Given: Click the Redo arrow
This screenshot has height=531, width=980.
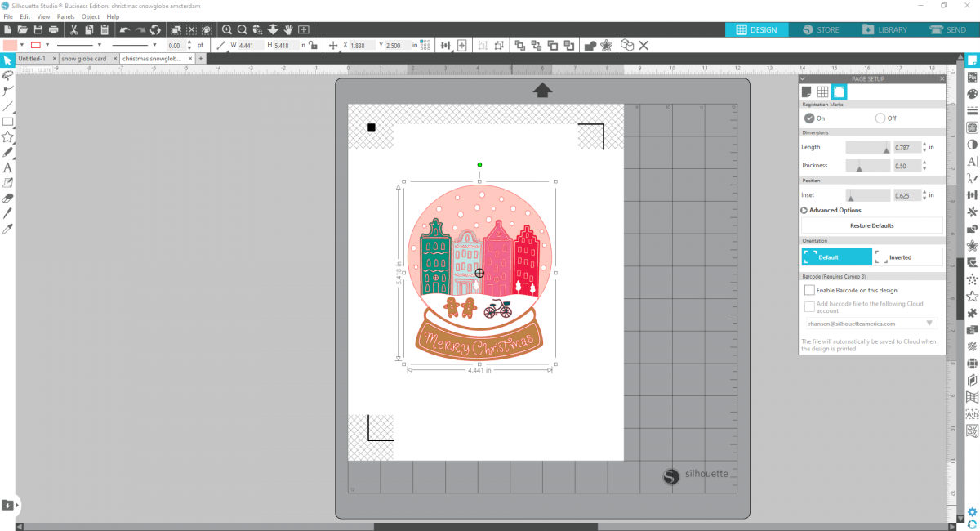Looking at the screenshot, I should 140,30.
